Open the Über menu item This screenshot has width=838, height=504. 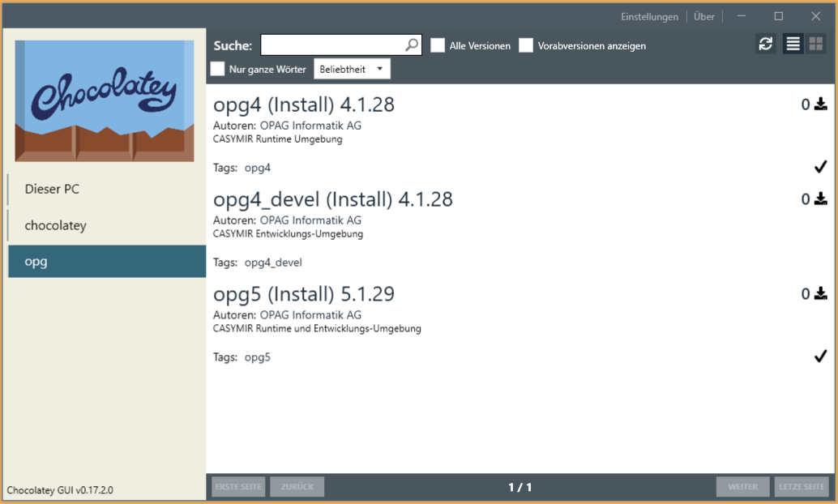pyautogui.click(x=703, y=16)
